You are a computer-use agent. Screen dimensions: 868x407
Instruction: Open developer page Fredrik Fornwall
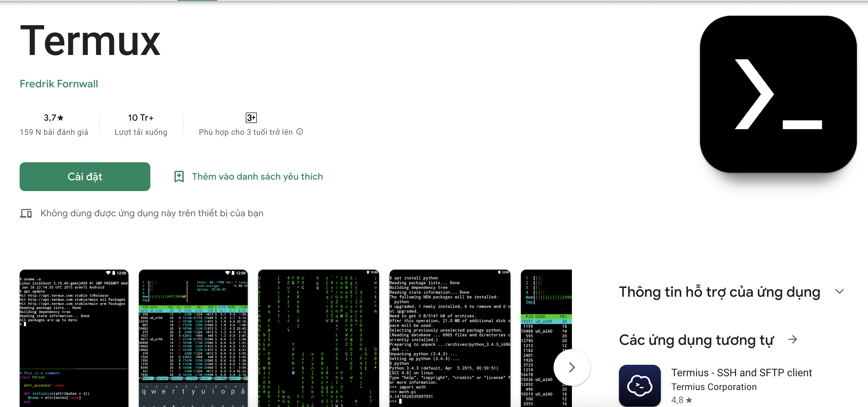(58, 84)
